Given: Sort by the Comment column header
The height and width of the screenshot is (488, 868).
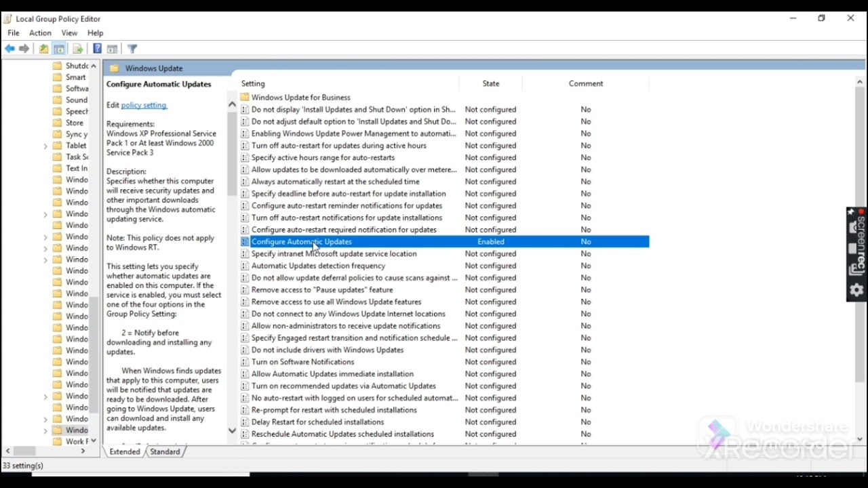Looking at the screenshot, I should click(x=586, y=83).
